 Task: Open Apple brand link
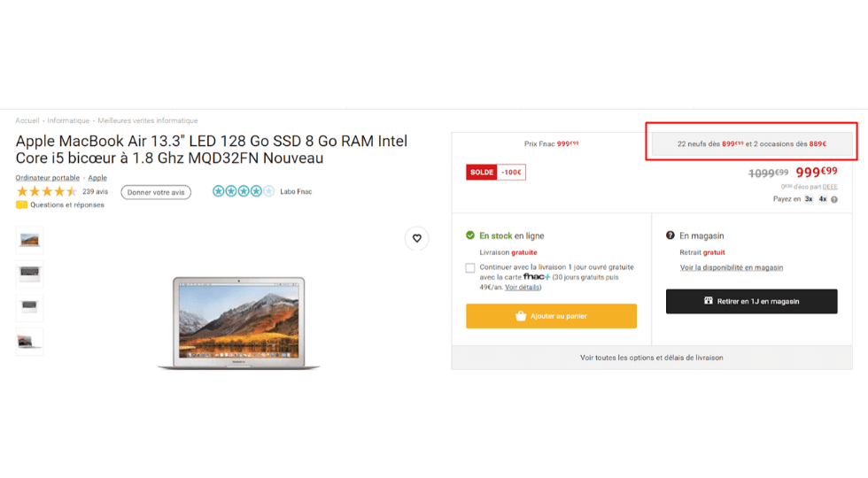pos(97,178)
